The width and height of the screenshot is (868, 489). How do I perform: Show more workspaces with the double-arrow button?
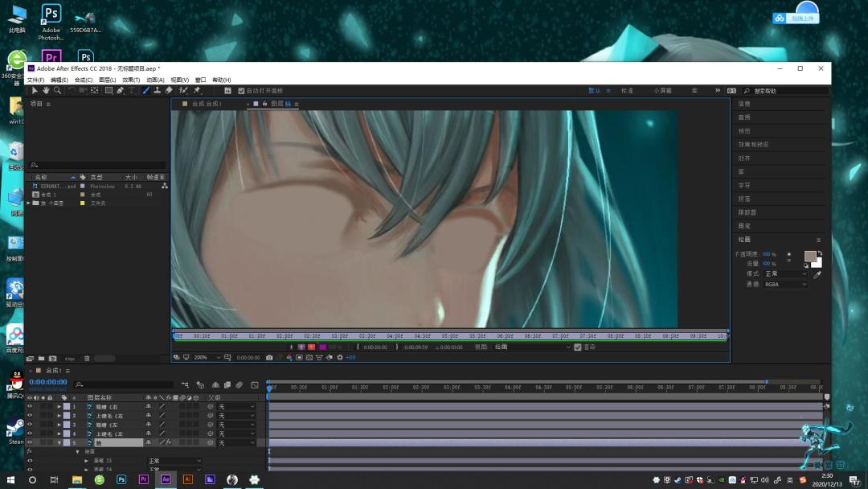(x=718, y=91)
